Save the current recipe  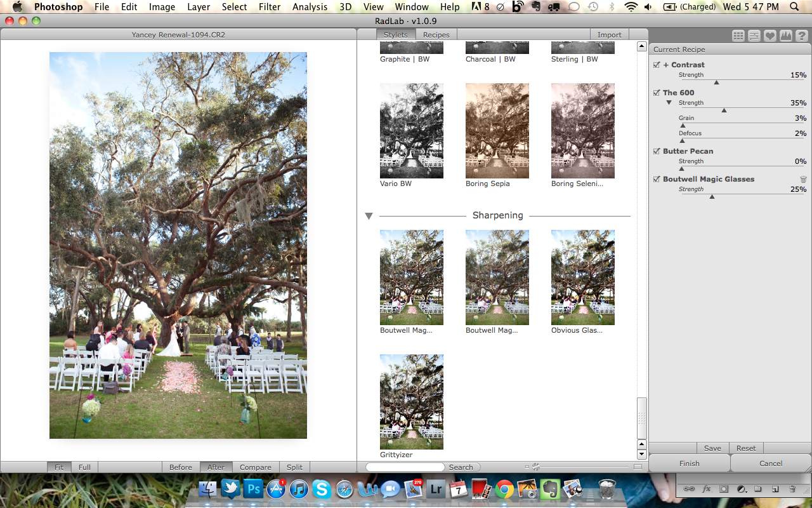(x=712, y=448)
